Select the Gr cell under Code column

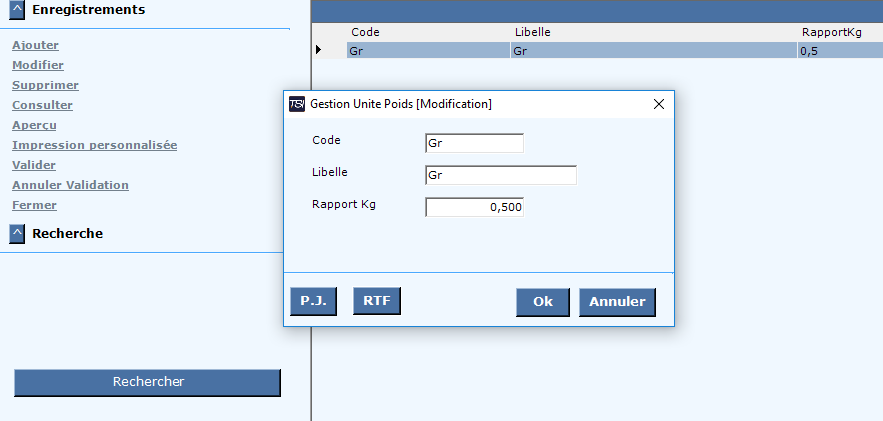429,51
